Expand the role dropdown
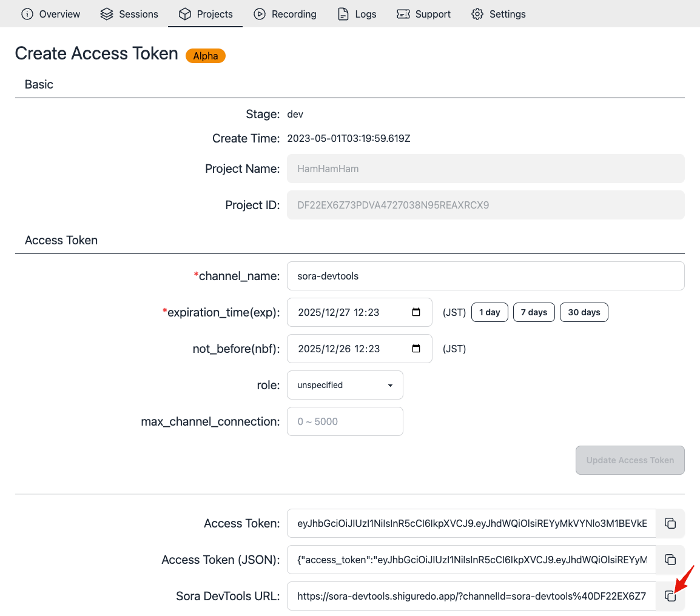Screen dimensions: 700x616 (x=345, y=385)
